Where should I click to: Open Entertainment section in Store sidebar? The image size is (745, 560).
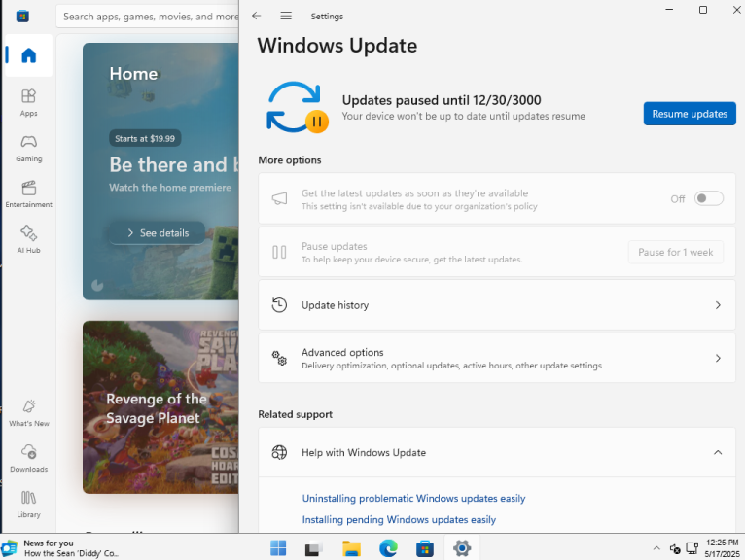tap(28, 193)
